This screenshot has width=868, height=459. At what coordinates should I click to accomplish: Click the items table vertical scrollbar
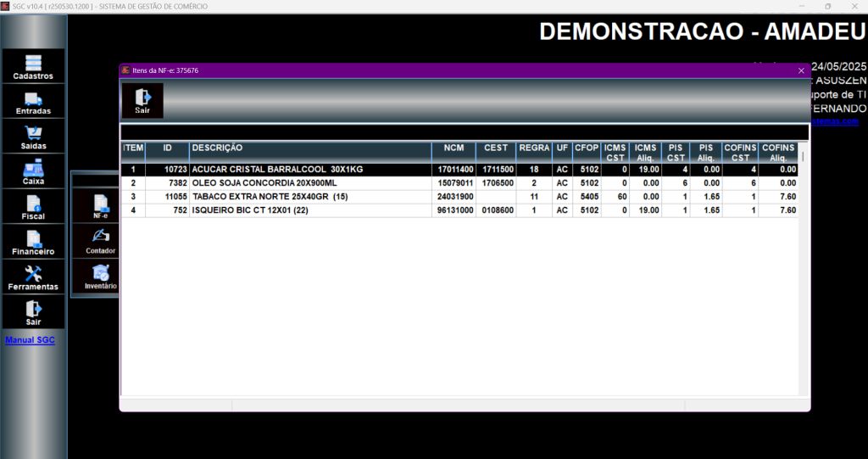pos(804,269)
